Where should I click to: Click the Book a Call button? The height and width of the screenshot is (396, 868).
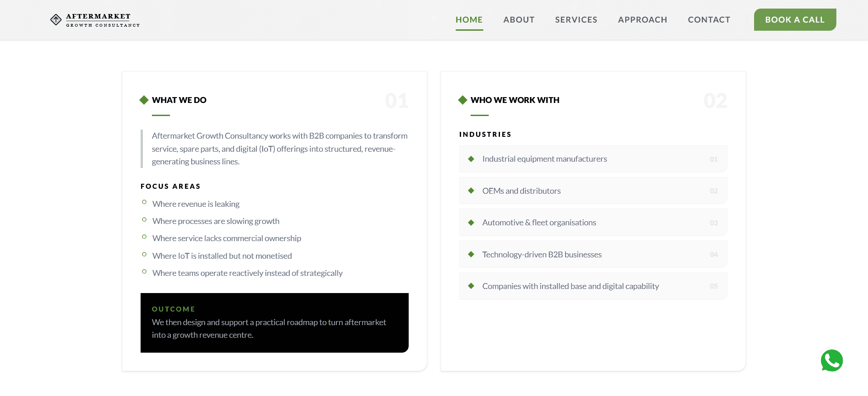pos(795,20)
